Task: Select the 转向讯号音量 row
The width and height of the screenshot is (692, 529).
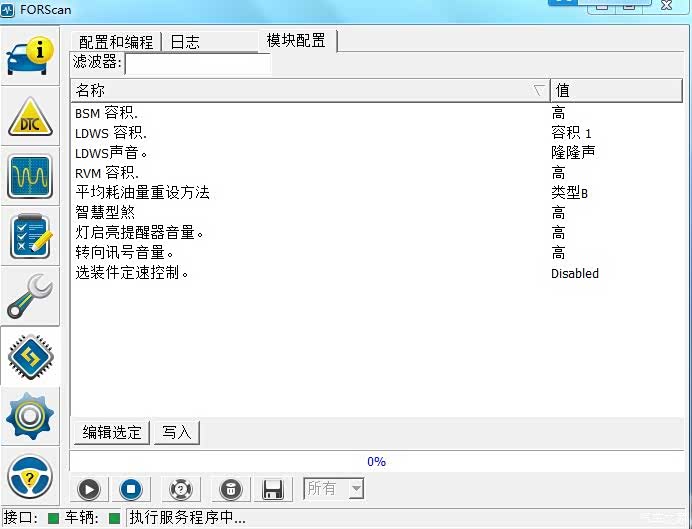Action: pos(377,253)
